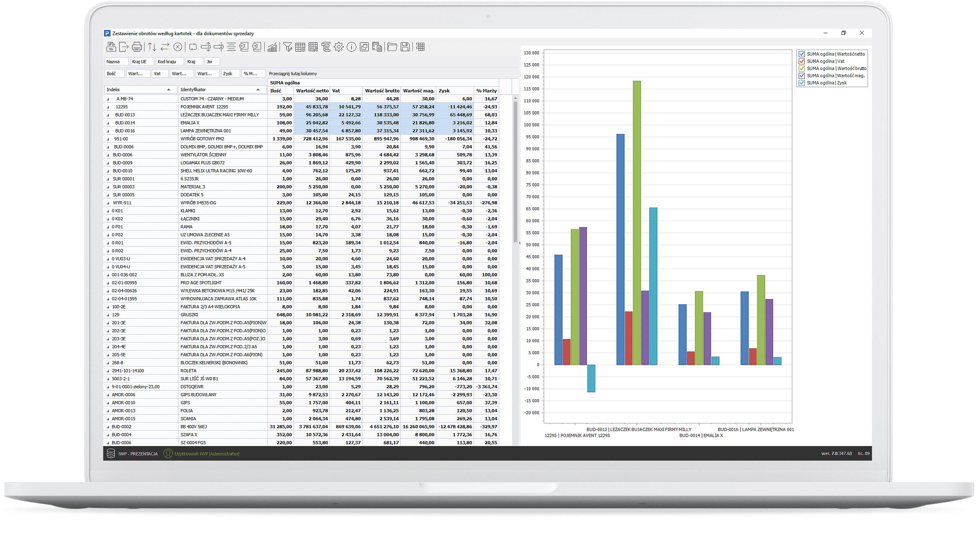Select the cell 45 833,78
This screenshot has height=533, width=980.
(312, 107)
